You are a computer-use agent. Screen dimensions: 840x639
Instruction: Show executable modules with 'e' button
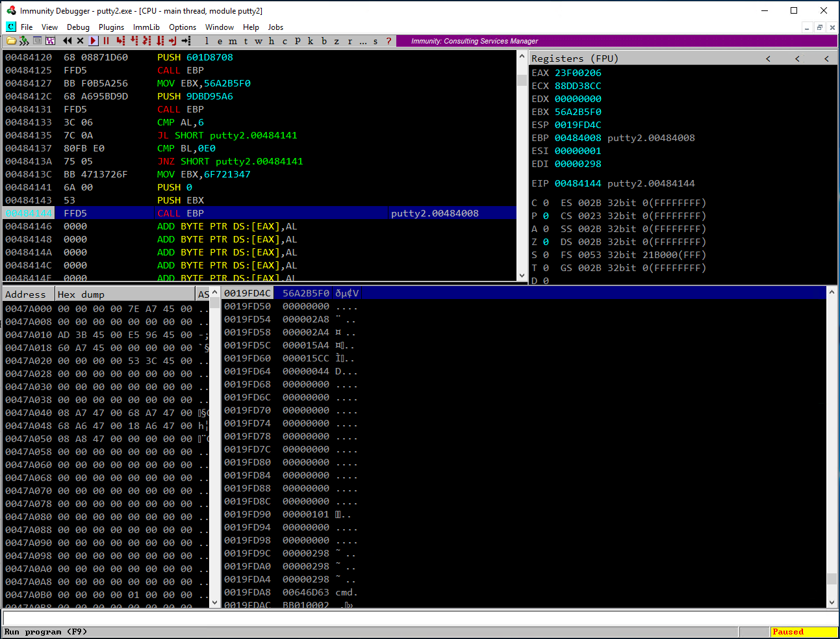click(x=220, y=41)
